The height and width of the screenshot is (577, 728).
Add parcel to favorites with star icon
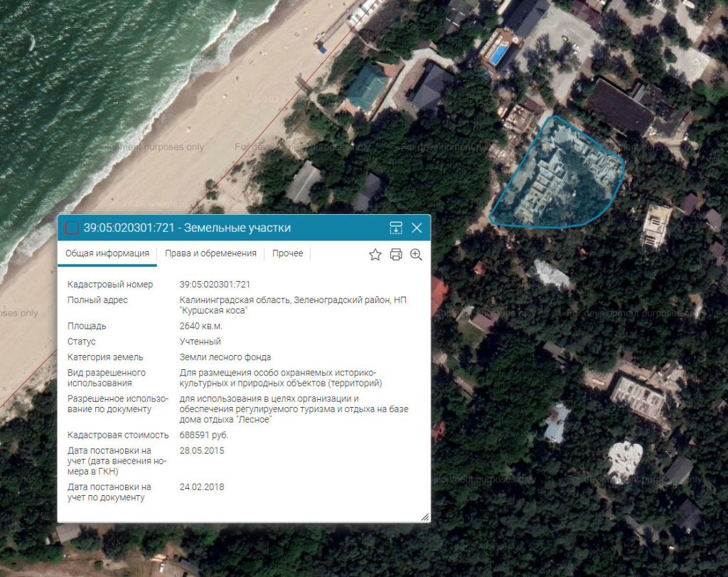[x=375, y=255]
